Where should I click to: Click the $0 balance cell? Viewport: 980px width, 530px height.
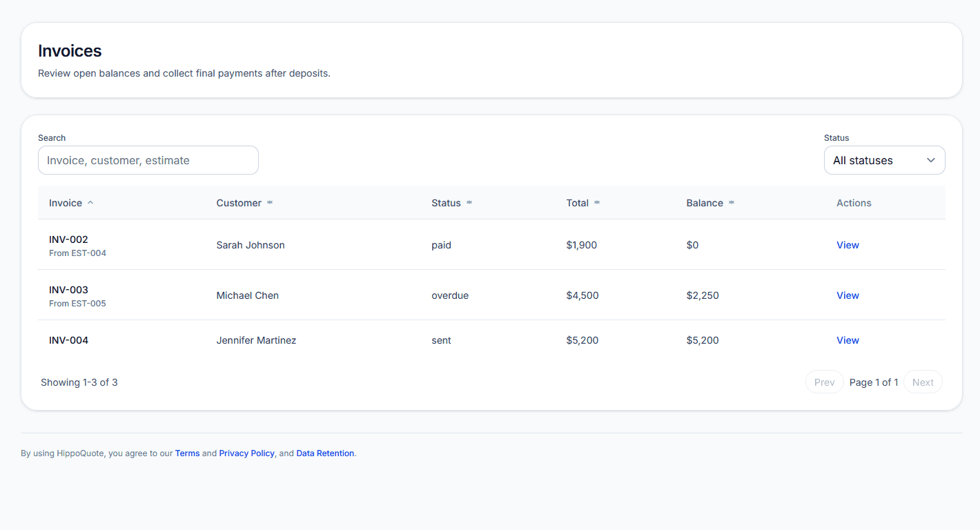tap(692, 245)
